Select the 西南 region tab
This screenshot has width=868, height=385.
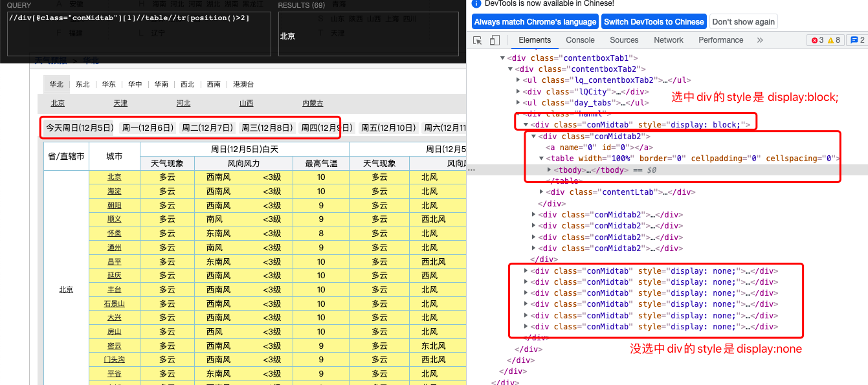(213, 84)
